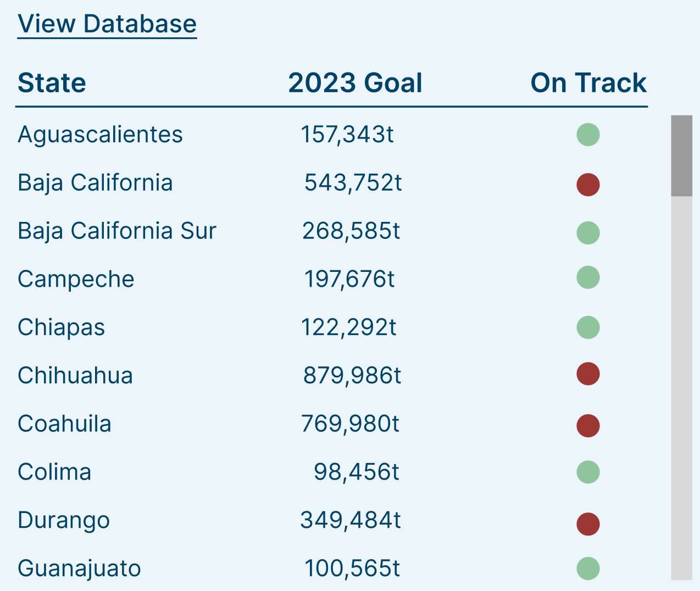Image resolution: width=700 pixels, height=591 pixels.
Task: Click Campeche green on-track dot
Action: tap(588, 277)
